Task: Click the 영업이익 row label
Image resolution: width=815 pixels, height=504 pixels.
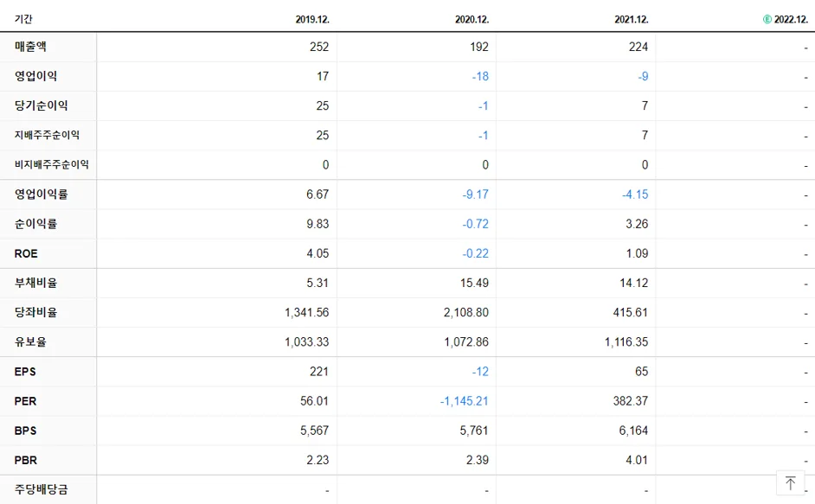Action: pos(35,76)
